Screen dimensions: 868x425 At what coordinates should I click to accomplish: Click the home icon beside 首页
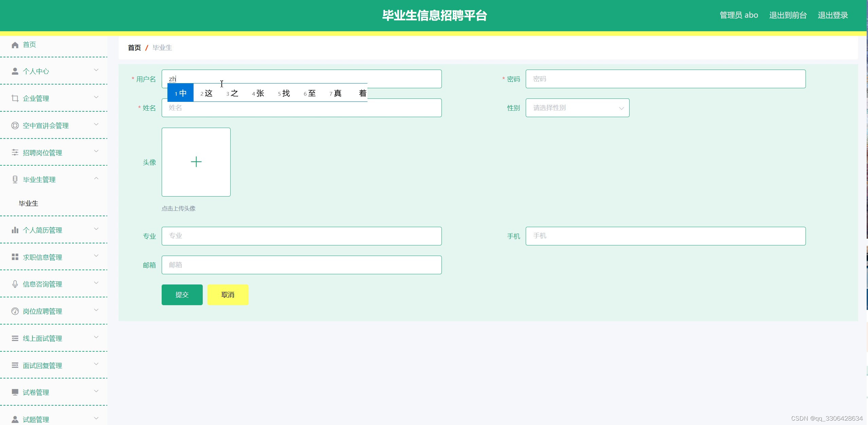coord(15,45)
